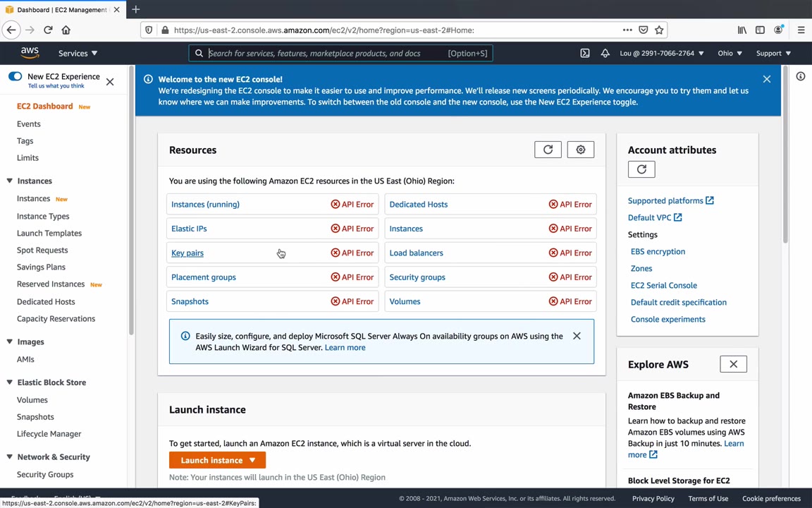Image resolution: width=812 pixels, height=508 pixels.
Task: Open AWS CloudShell icon in the top bar
Action: tap(585, 53)
